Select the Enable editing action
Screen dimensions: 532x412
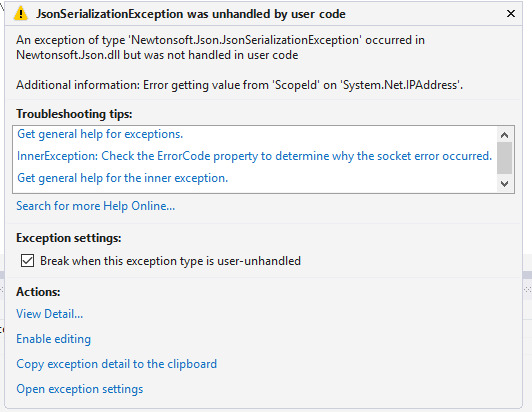[x=54, y=339]
